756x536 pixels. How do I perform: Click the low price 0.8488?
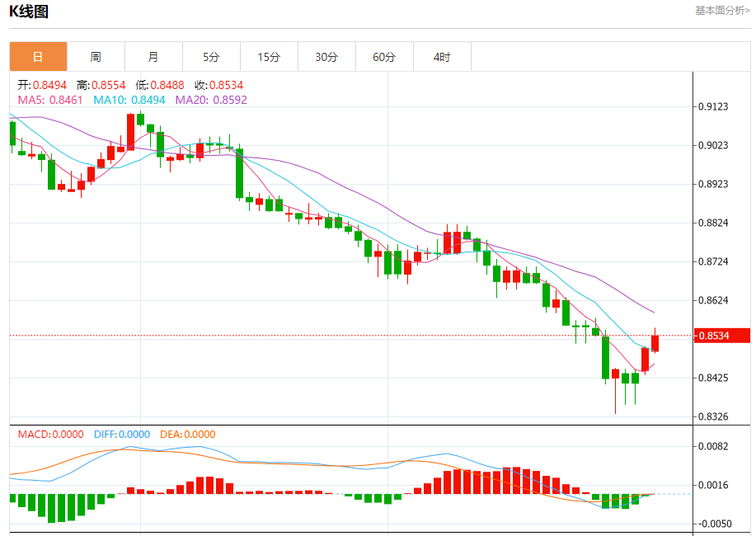point(167,86)
